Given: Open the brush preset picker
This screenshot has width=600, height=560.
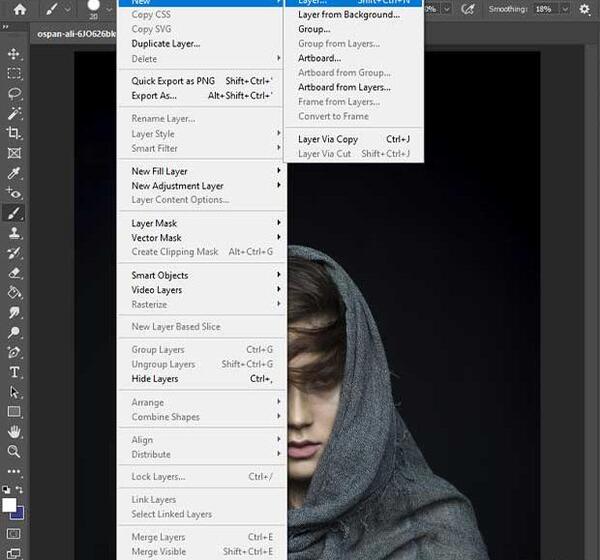Looking at the screenshot, I should pyautogui.click(x=109, y=10).
